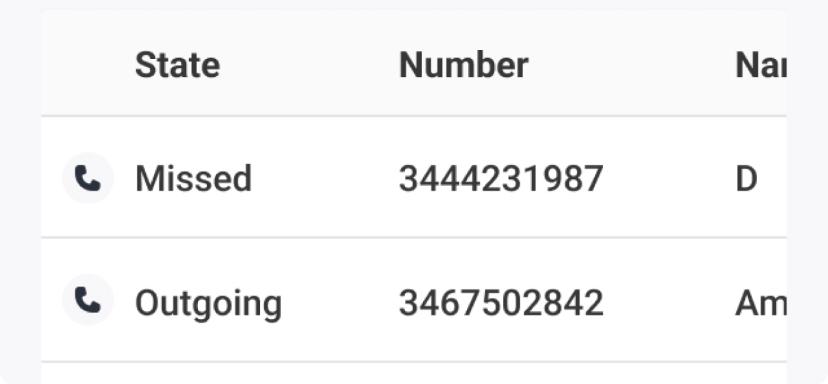Screen dimensions: 828x384
Task: Sort by the State column header
Action: 177,65
